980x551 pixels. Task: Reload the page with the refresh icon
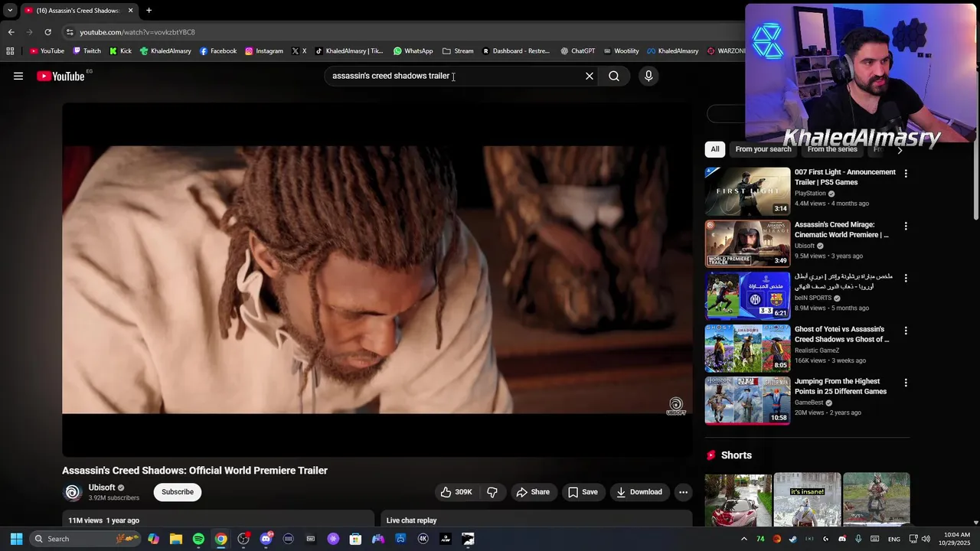coord(47,32)
